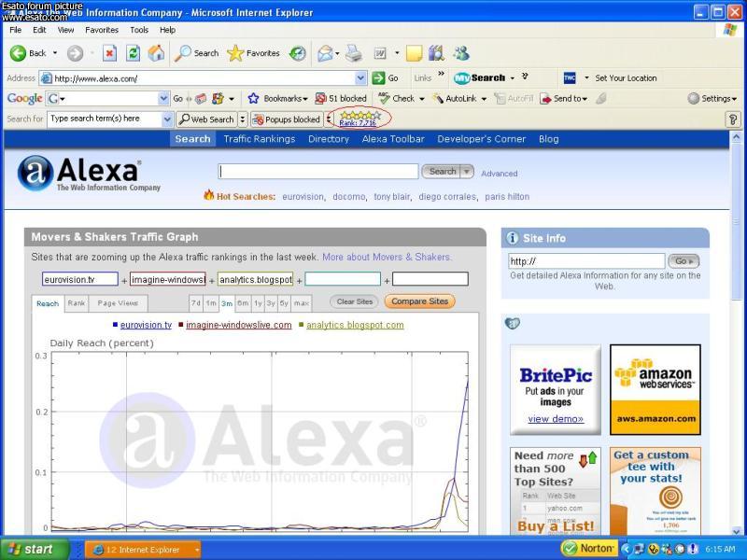This screenshot has width=747, height=560.
Task: Open the Favorites star button
Action: 253,53
